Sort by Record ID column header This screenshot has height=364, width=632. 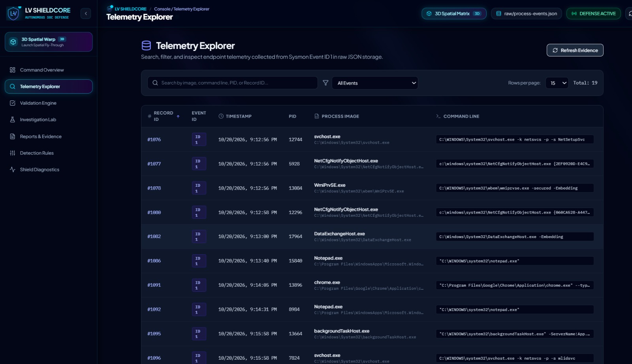point(164,116)
